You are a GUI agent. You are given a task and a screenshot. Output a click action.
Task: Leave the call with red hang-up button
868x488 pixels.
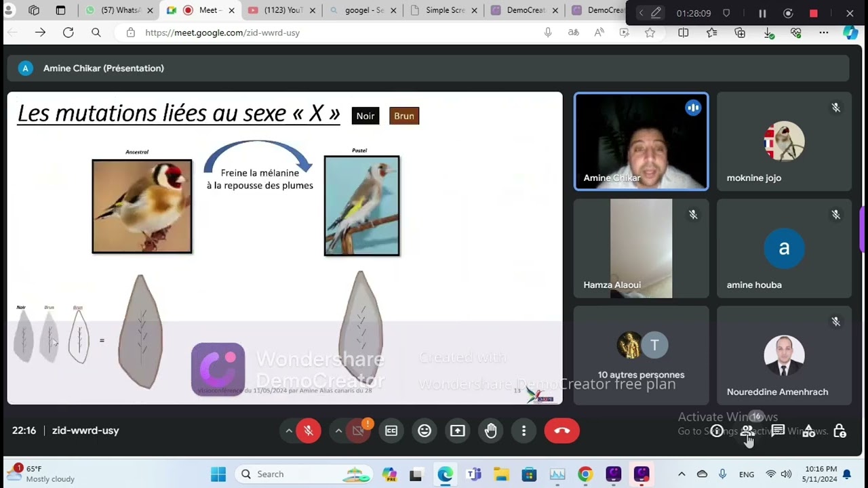click(x=562, y=430)
